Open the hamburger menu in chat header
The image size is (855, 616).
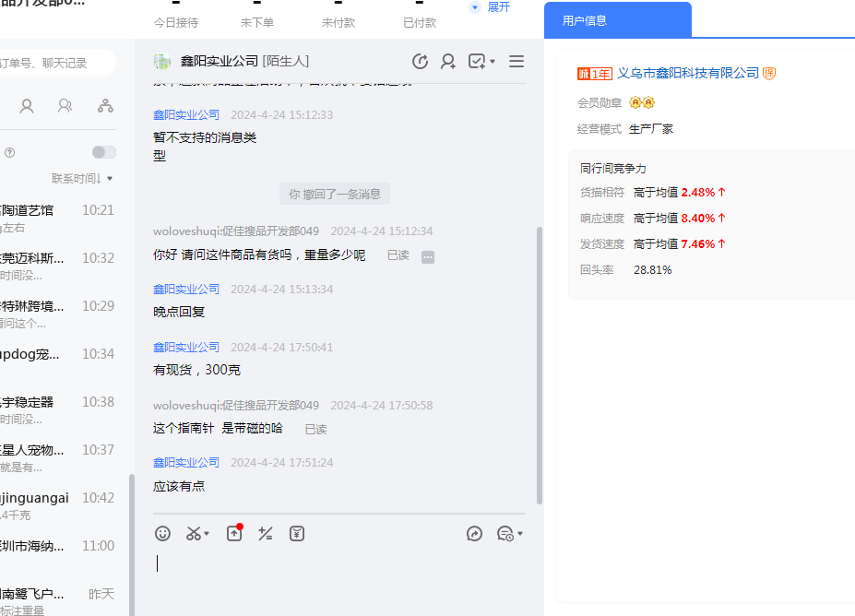(517, 61)
